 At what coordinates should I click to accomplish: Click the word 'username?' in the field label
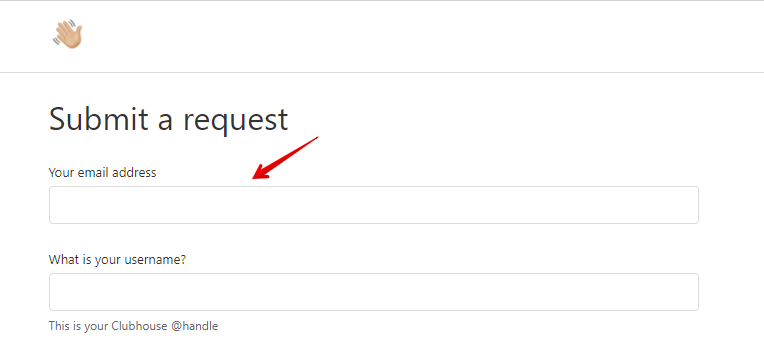(160, 260)
